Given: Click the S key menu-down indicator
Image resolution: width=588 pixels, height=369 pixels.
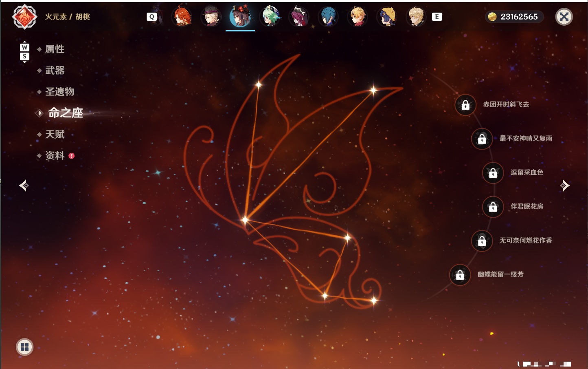Looking at the screenshot, I should tap(24, 56).
